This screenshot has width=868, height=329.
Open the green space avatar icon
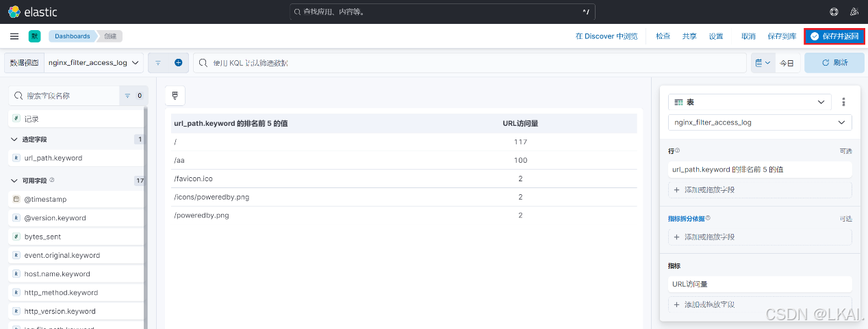pyautogui.click(x=34, y=36)
